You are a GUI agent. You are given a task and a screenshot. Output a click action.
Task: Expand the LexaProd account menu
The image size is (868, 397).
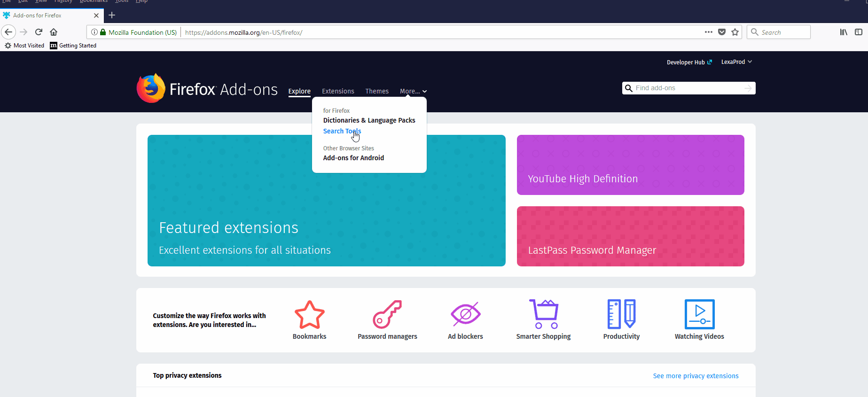(736, 62)
